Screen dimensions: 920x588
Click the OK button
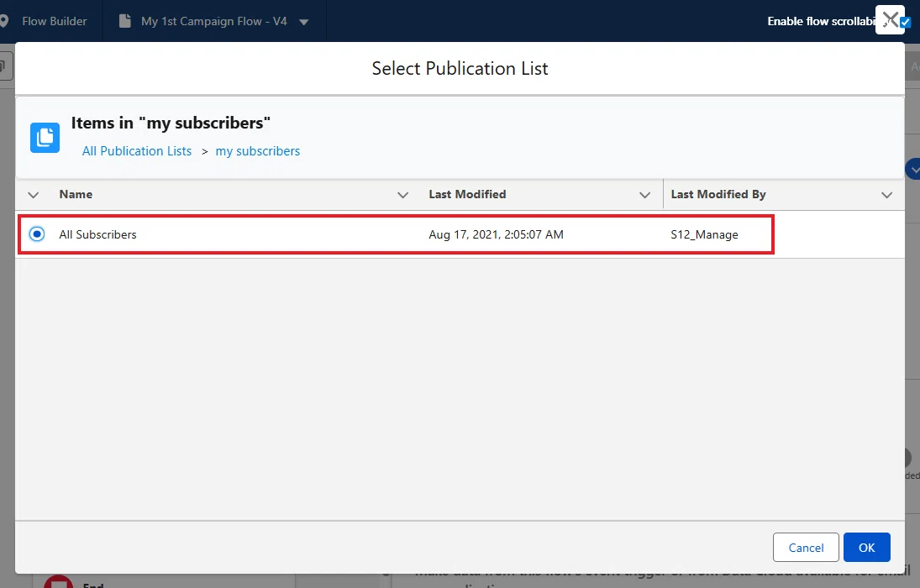tap(866, 548)
